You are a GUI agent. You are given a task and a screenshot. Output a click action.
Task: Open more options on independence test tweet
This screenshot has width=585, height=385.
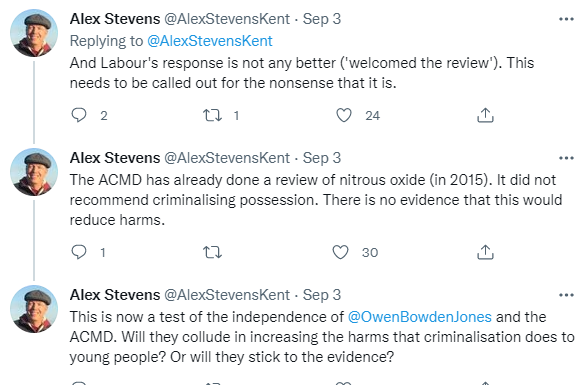pyautogui.click(x=566, y=295)
